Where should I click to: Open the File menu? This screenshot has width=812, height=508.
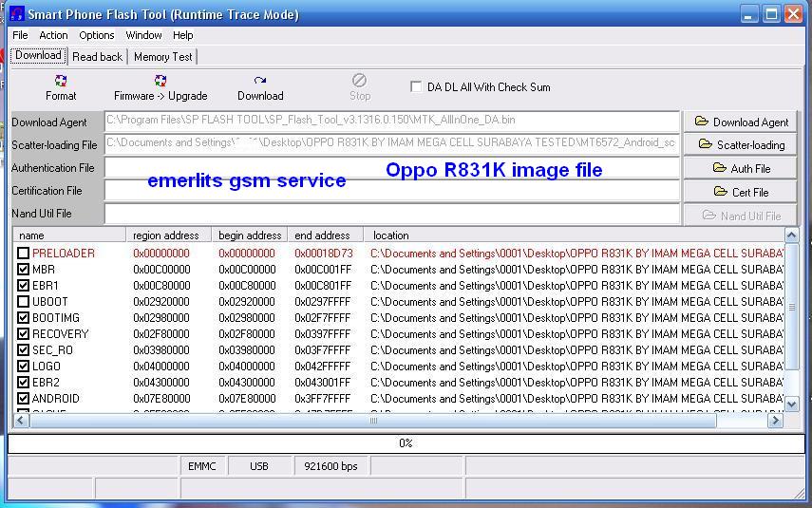coord(20,35)
